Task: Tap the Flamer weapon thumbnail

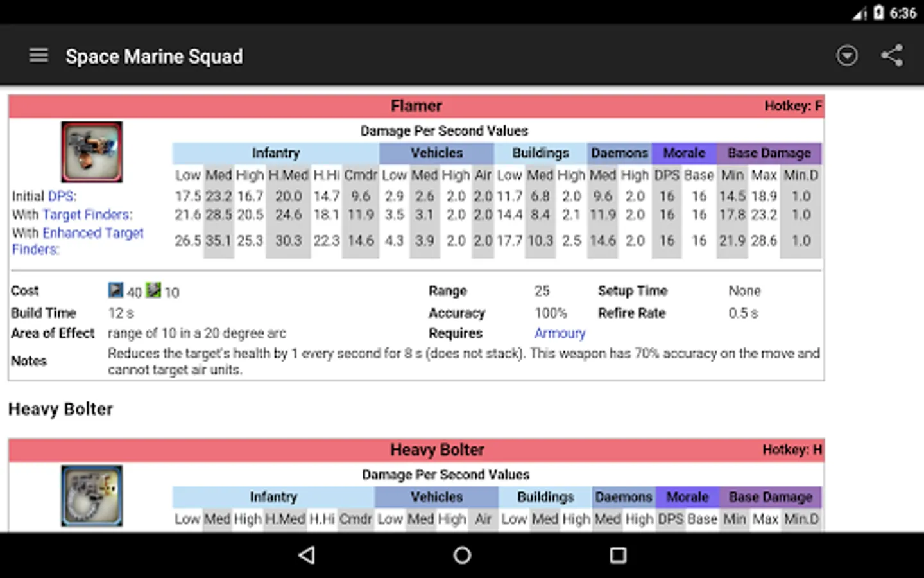Action: click(92, 152)
